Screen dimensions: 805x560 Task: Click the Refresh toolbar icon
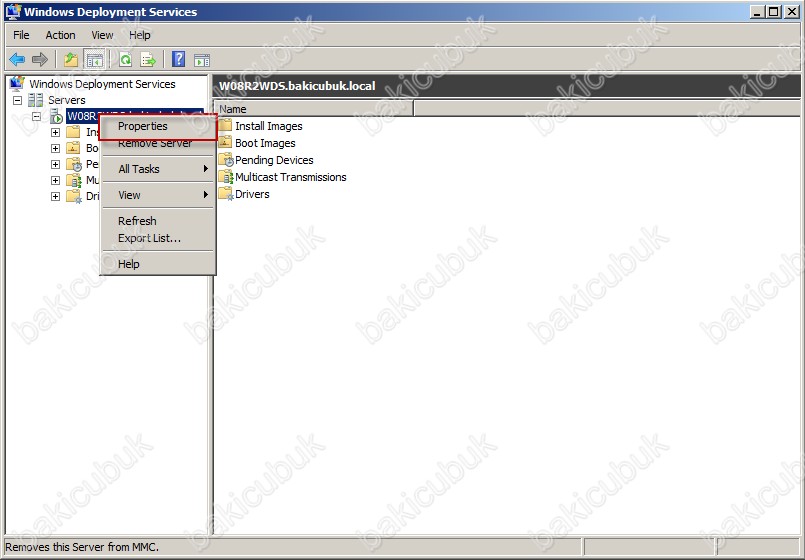coord(125,60)
